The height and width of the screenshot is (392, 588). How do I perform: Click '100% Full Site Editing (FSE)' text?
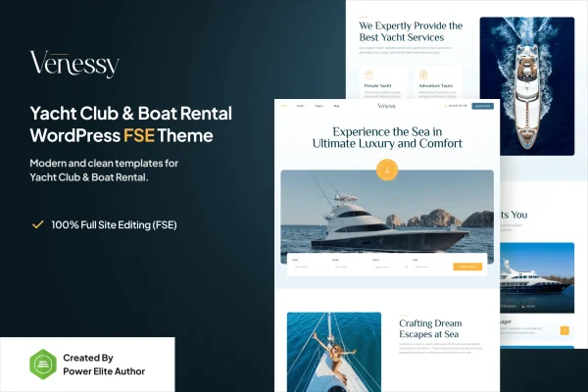click(114, 224)
